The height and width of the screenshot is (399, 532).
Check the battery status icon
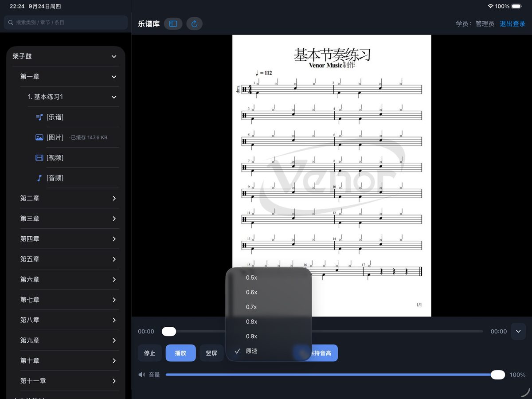click(x=517, y=6)
